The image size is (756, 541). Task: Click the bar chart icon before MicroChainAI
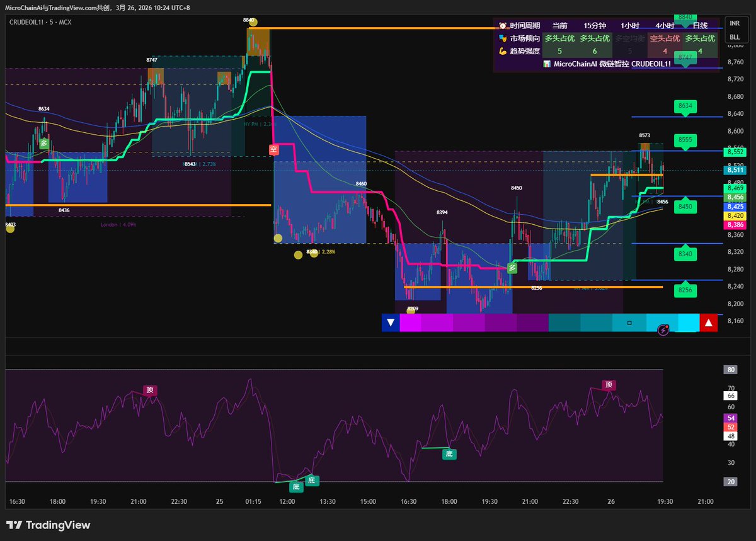547,64
